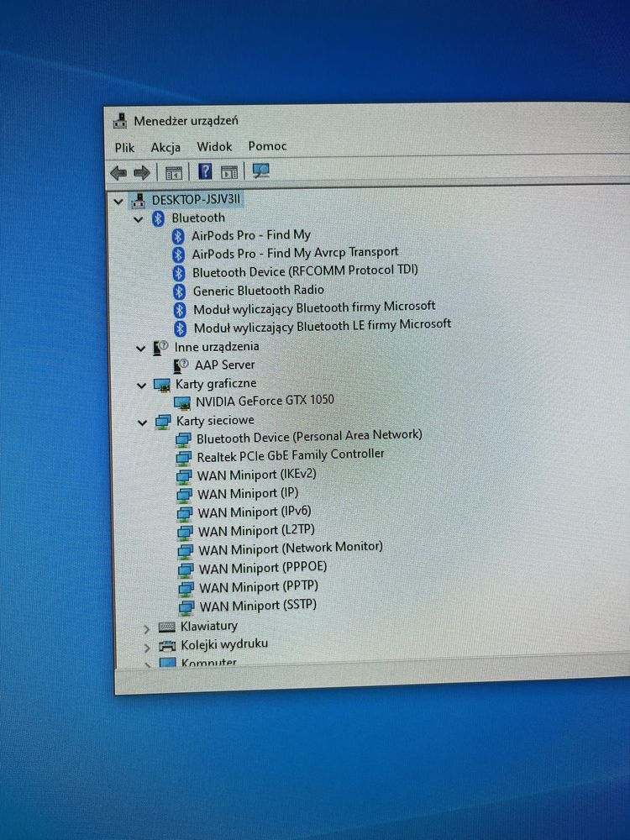The width and height of the screenshot is (630, 840).
Task: Click the Bluetooth Personal Area Network adapter icon
Action: click(x=183, y=440)
